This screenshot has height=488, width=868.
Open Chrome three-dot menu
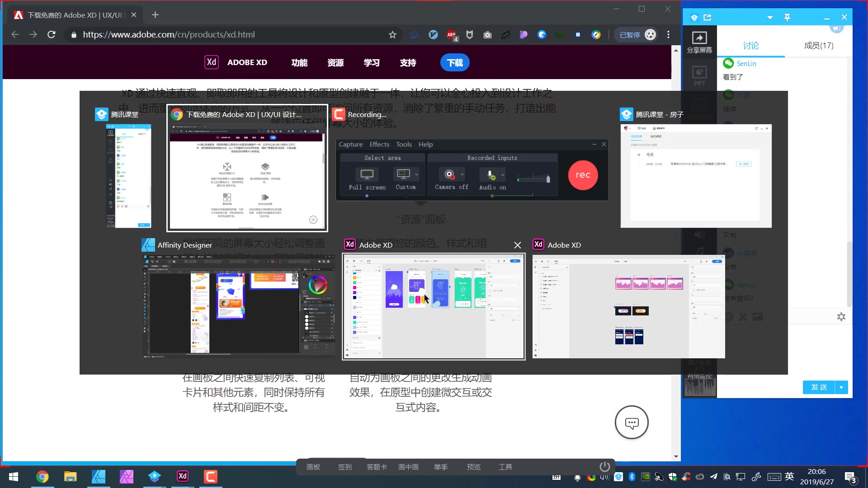tap(668, 34)
